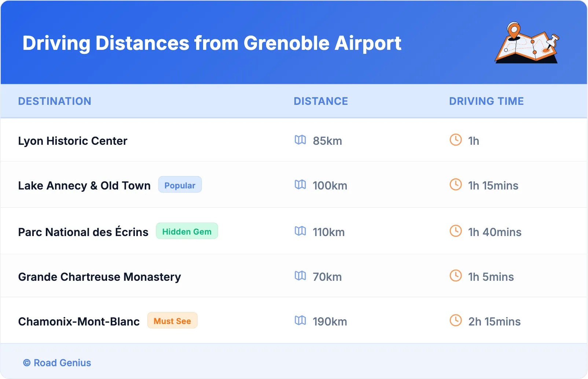
Task: Select Grande Chartreuse Monastery destination
Action: [100, 277]
